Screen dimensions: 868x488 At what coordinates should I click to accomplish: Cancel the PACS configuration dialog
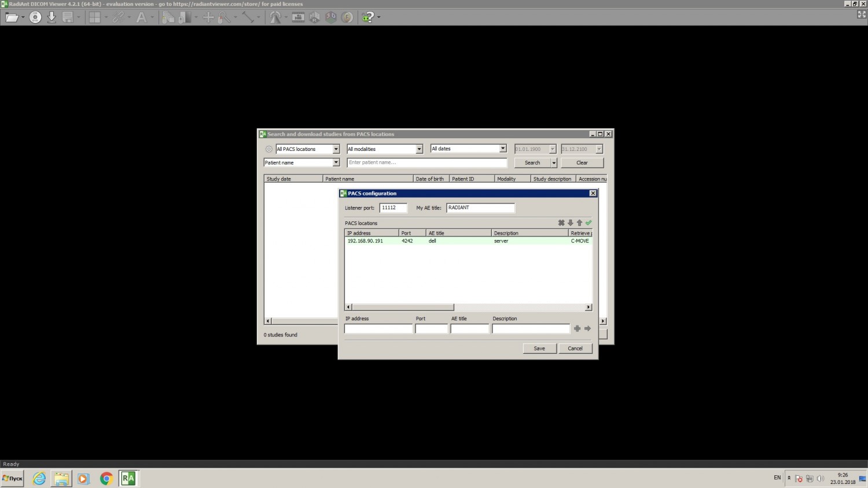575,348
